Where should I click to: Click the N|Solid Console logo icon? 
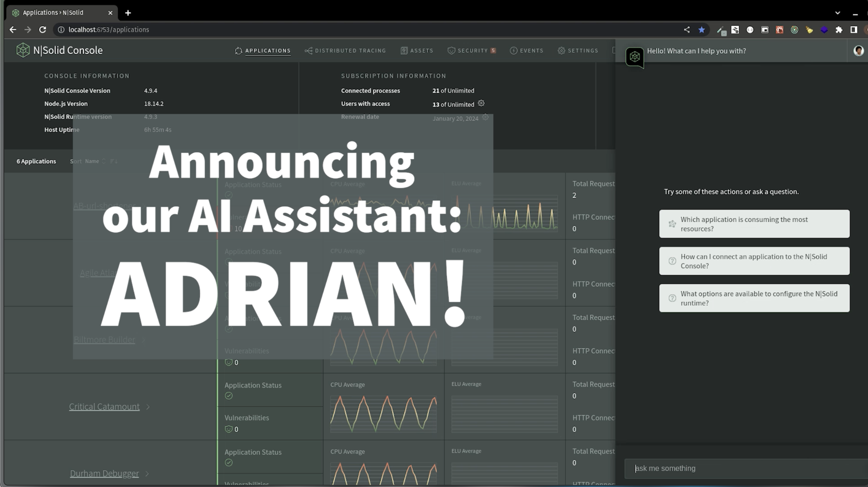click(23, 50)
